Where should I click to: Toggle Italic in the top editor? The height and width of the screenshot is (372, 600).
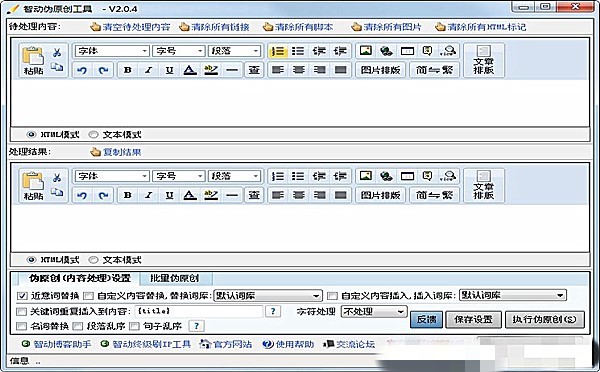tap(148, 70)
